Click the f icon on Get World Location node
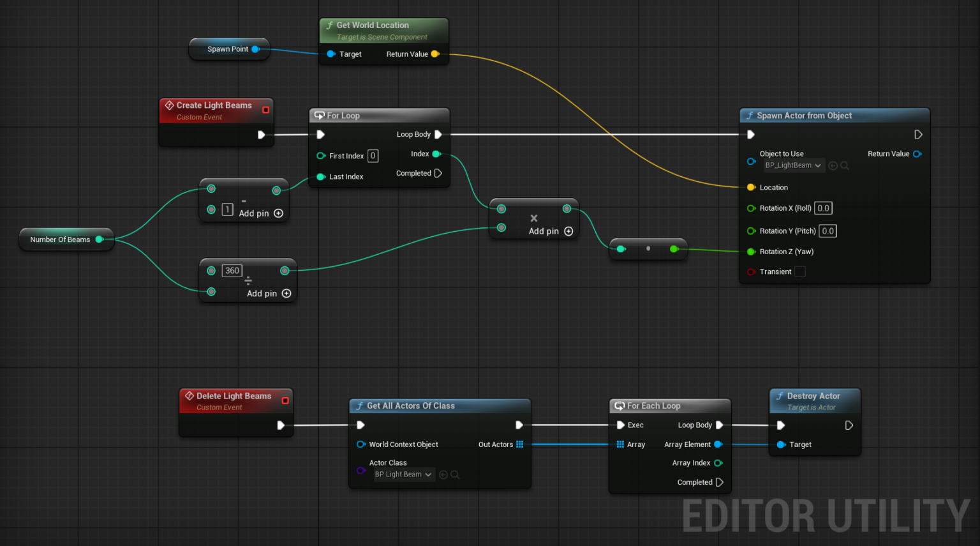Image resolution: width=980 pixels, height=546 pixels. [x=329, y=25]
